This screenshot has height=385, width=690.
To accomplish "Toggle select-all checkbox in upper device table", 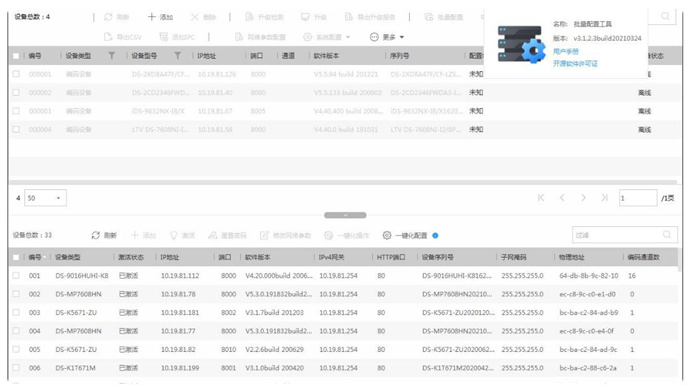I will click(x=16, y=56).
